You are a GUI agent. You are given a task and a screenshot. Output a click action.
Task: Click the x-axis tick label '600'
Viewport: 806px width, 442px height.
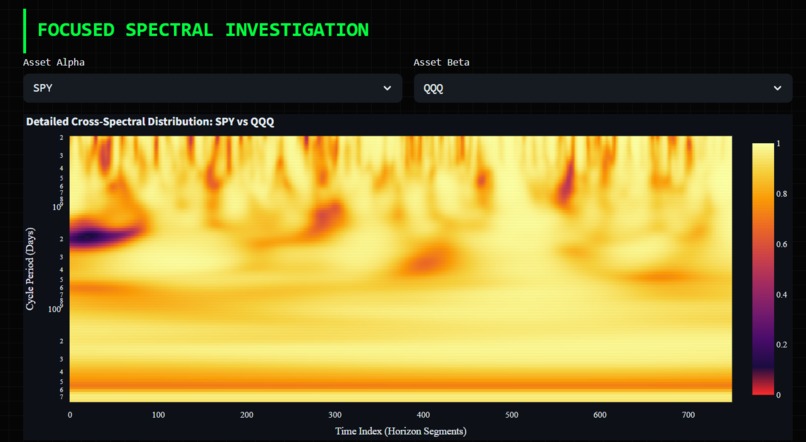[600, 415]
